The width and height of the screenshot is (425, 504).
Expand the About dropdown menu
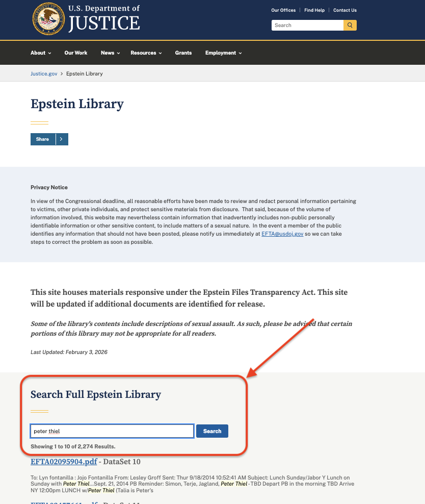(41, 53)
